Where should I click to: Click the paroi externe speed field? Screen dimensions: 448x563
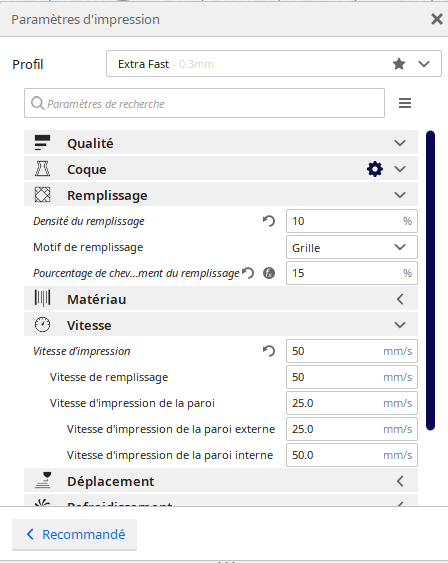click(x=352, y=429)
